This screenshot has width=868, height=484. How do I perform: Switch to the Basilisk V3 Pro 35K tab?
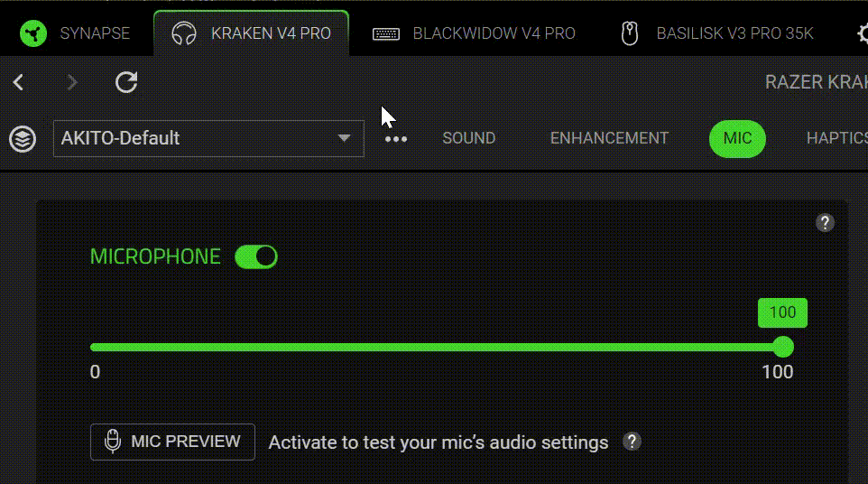(x=717, y=33)
